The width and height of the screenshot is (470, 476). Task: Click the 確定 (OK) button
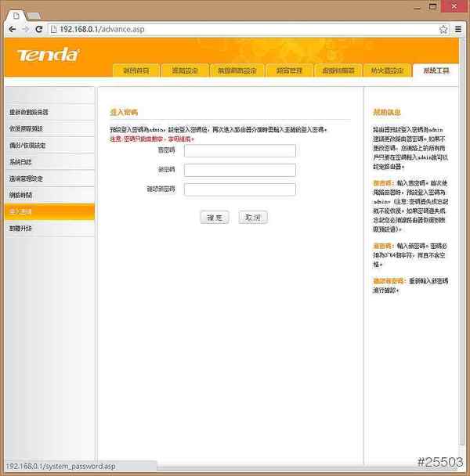click(x=215, y=218)
